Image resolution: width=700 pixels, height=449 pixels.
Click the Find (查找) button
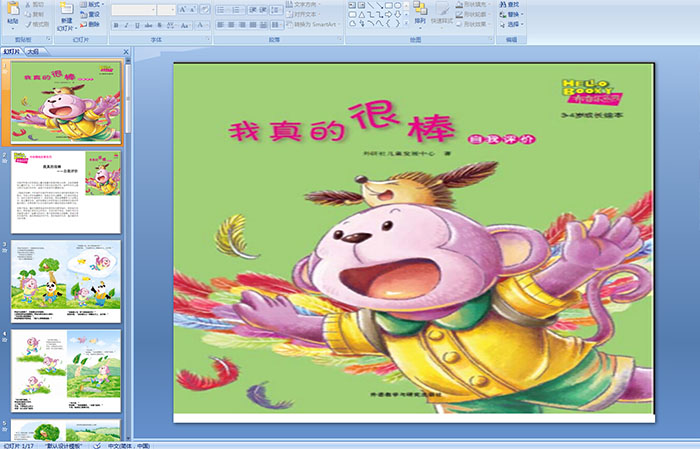[x=514, y=4]
